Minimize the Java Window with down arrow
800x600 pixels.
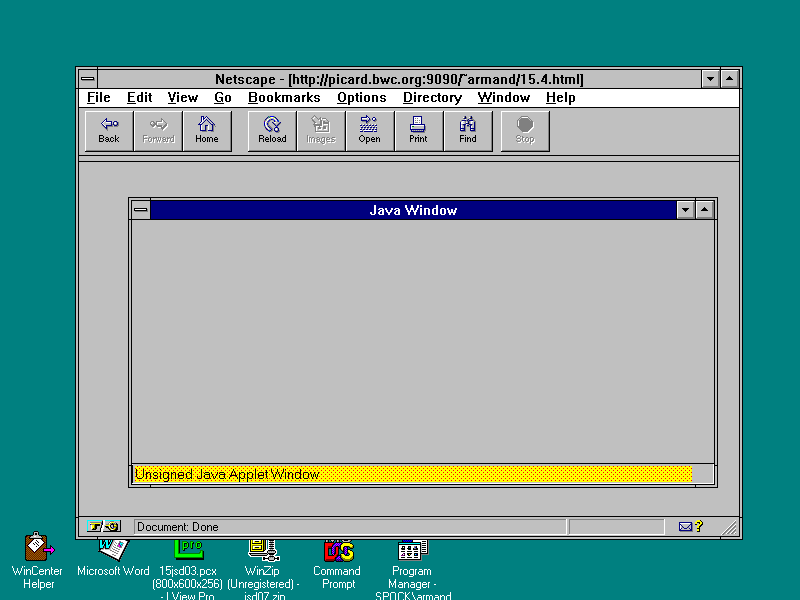pyautogui.click(x=685, y=210)
